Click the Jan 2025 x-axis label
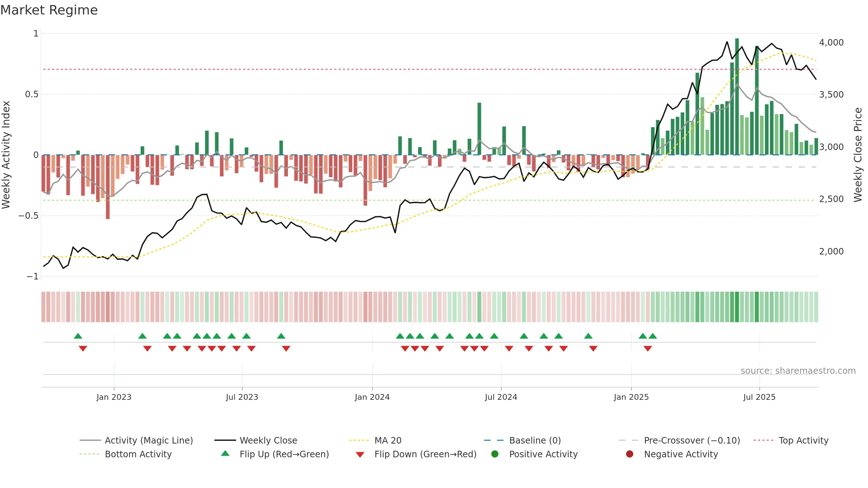Viewport: 868px width, 488px height. [x=631, y=397]
